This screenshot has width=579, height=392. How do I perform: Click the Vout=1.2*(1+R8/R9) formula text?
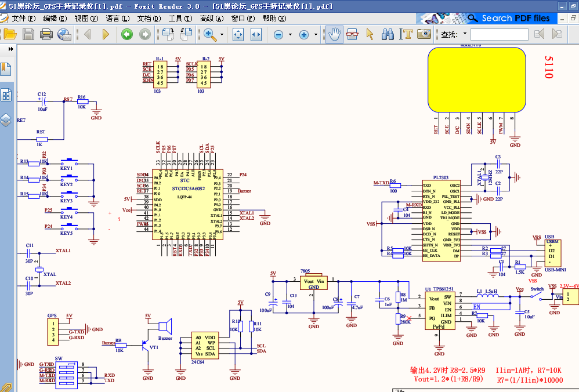click(448, 379)
